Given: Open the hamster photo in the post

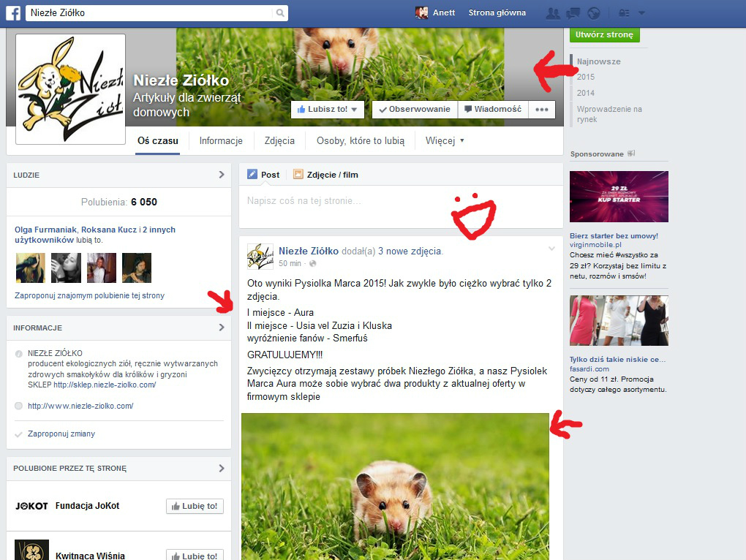Looking at the screenshot, I should [x=395, y=486].
